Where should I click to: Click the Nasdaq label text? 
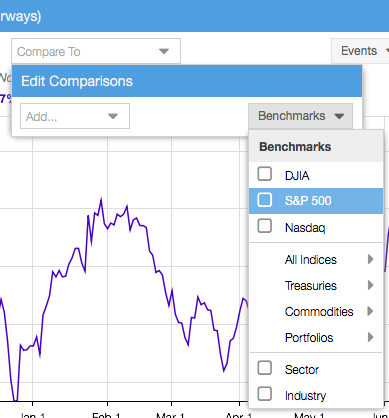[305, 228]
